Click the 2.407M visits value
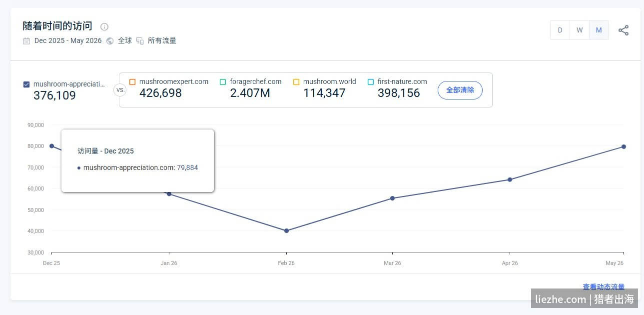The width and height of the screenshot is (644, 315). [x=250, y=93]
